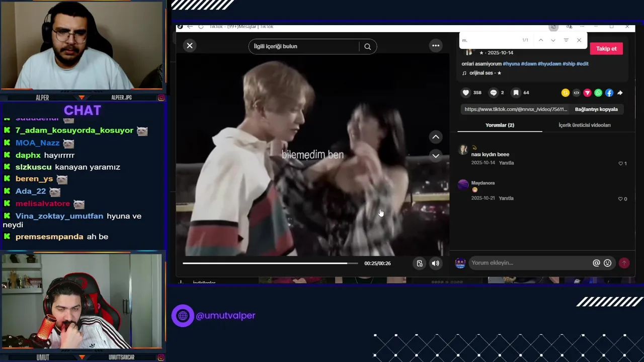The image size is (644, 362).
Task: Open the #hyudawn hashtag
Action: 549,64
